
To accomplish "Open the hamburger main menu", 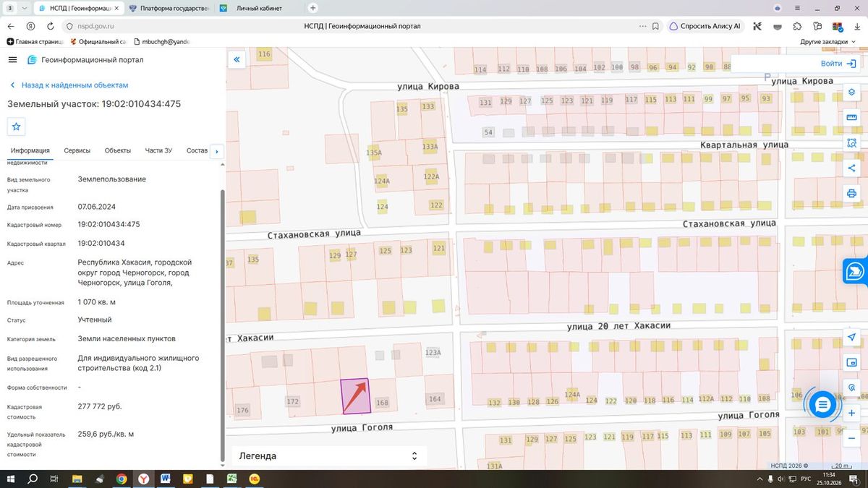I will [13, 60].
